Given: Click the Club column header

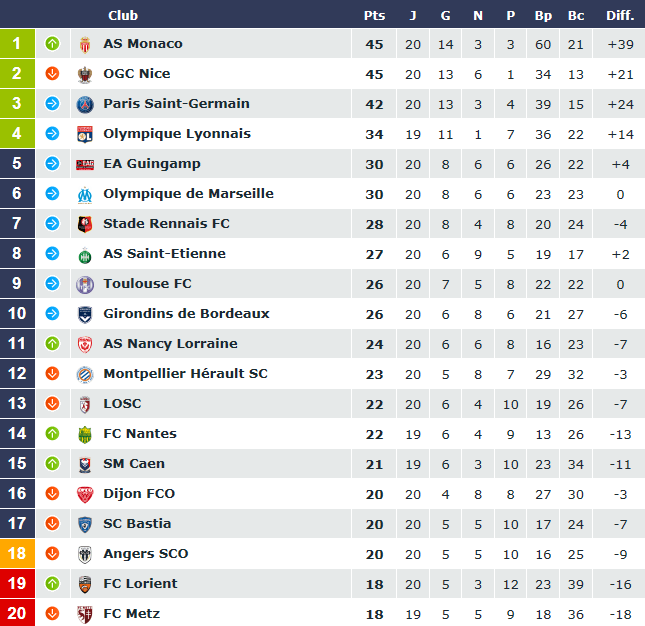Looking at the screenshot, I should [123, 16].
